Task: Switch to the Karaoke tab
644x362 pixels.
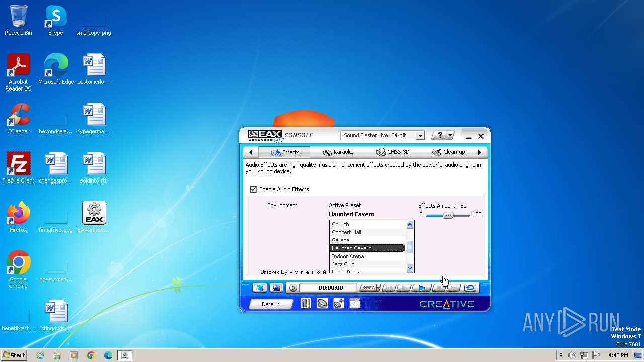Action: (x=338, y=152)
